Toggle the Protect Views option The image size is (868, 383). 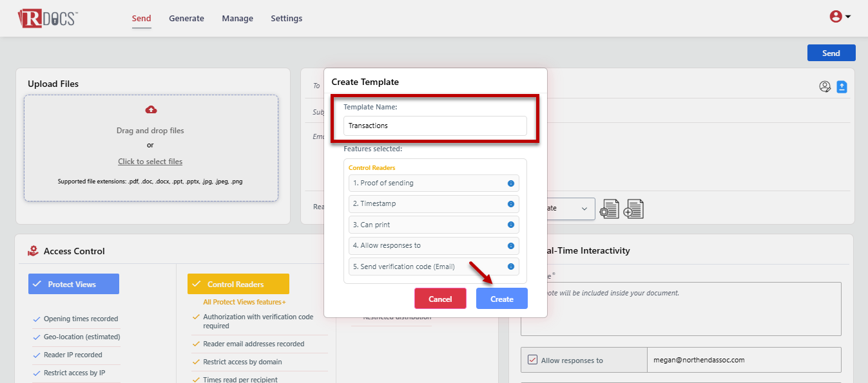pyautogui.click(x=73, y=284)
